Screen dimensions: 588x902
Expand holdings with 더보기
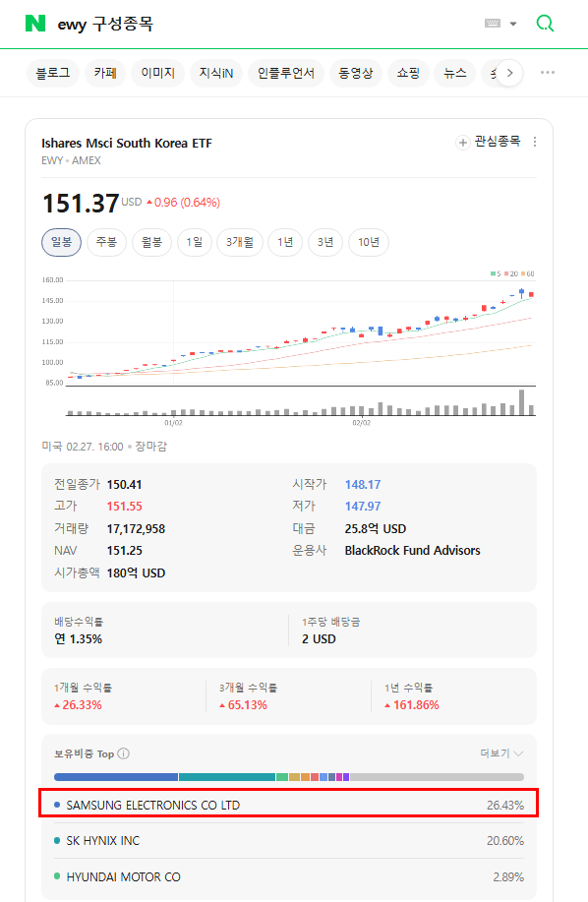[x=501, y=753]
